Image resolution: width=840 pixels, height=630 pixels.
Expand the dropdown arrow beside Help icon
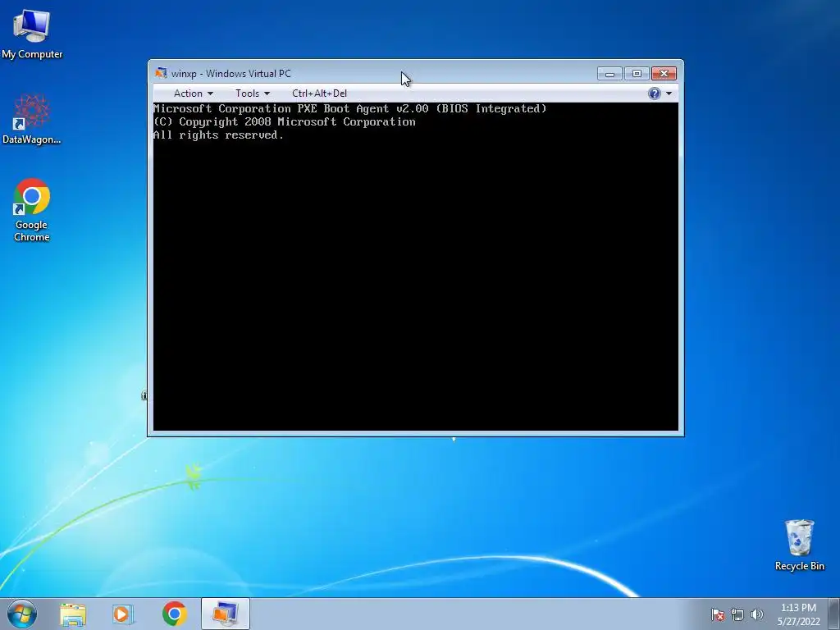(x=669, y=94)
